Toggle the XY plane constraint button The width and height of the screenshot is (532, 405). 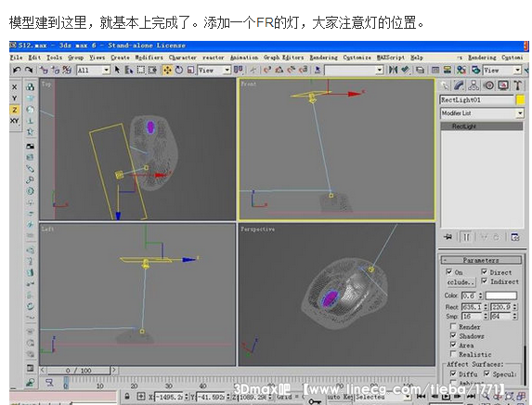(x=14, y=121)
